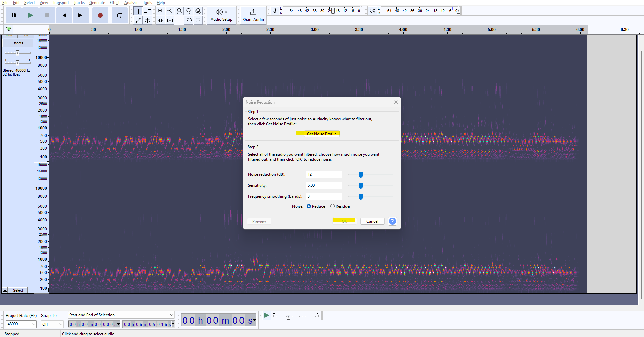Open Noise Reduction help icon
Screen dimensions: 644x337
[x=392, y=221]
